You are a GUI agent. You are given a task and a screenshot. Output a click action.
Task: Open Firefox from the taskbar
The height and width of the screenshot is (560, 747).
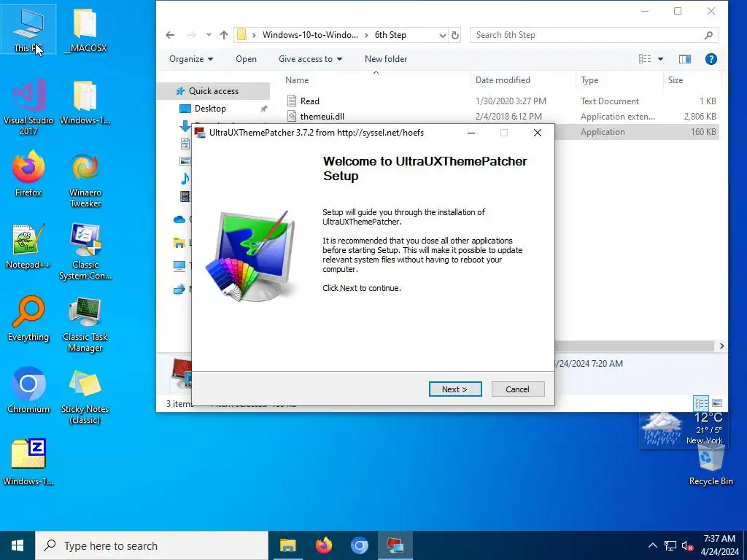(324, 545)
